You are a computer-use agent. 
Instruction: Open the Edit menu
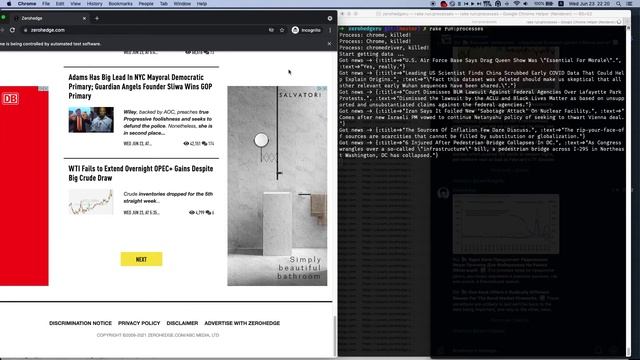pyautogui.click(x=60, y=4)
